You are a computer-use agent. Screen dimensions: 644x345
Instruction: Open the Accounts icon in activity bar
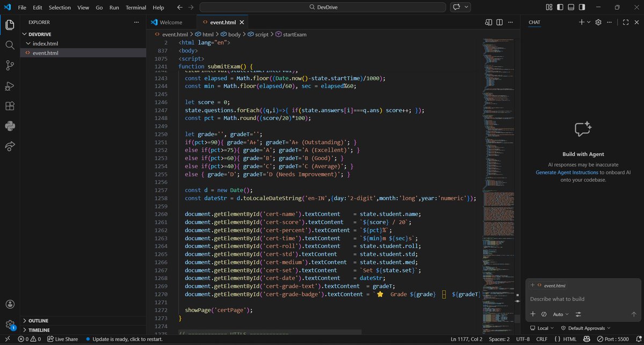(10, 304)
